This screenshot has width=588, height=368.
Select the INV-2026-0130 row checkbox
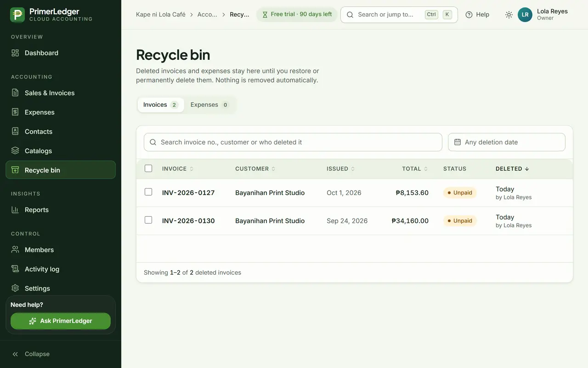click(148, 220)
